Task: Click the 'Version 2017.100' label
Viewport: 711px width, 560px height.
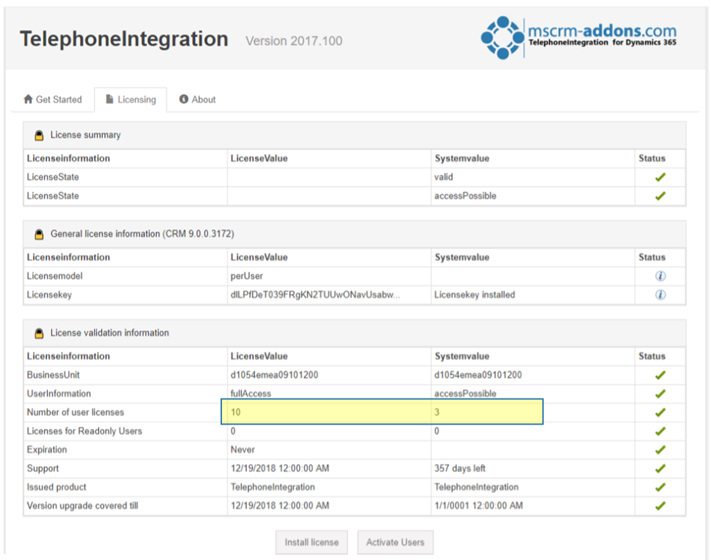Action: click(x=294, y=41)
